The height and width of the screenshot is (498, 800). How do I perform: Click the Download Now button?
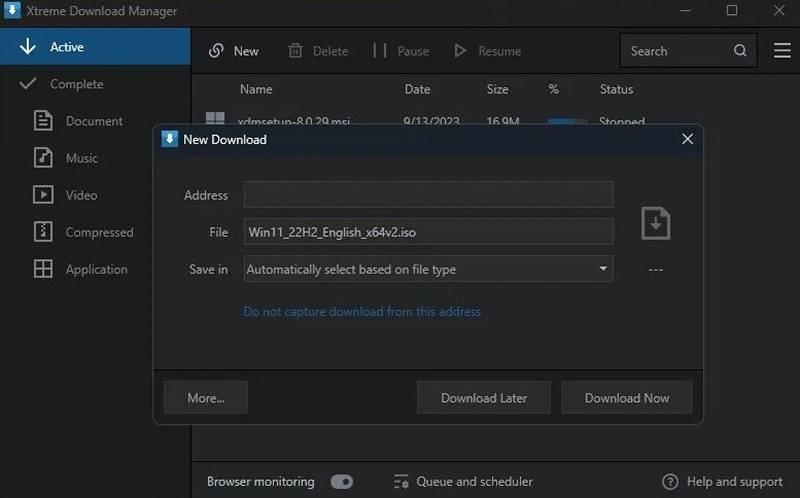627,397
